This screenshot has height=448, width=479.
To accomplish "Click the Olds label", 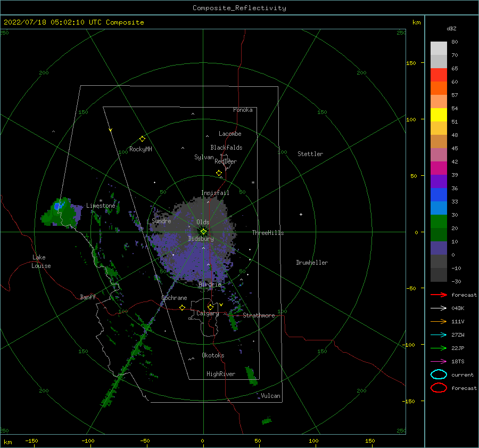I will pyautogui.click(x=203, y=222).
